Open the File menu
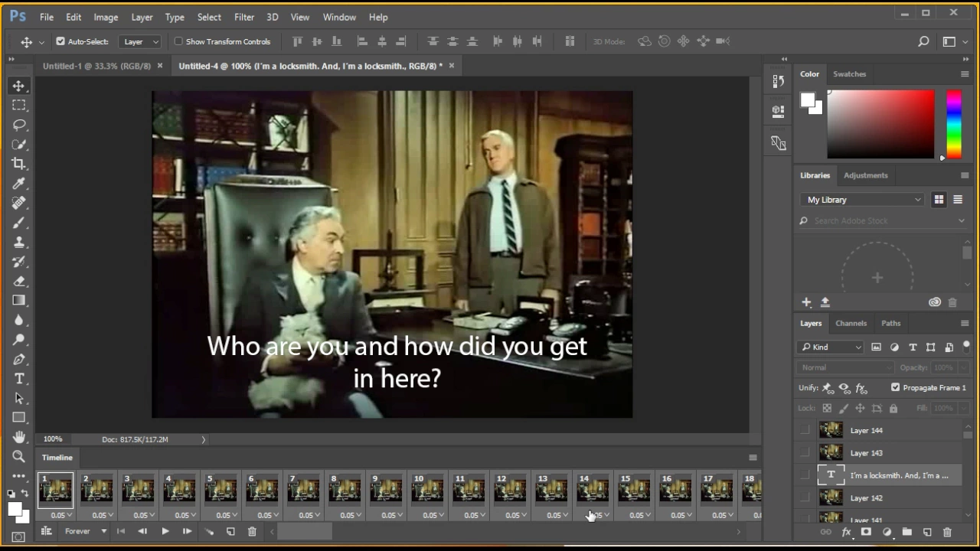This screenshot has height=551, width=980. click(x=47, y=17)
